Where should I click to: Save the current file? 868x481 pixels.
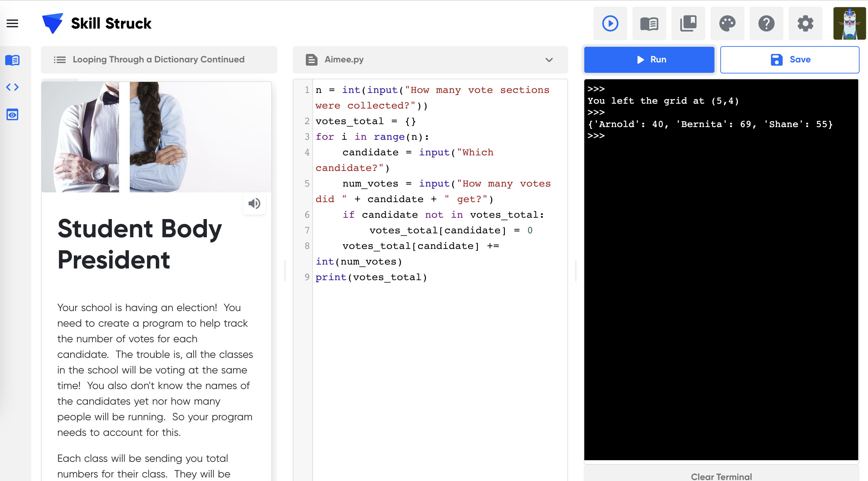click(790, 59)
